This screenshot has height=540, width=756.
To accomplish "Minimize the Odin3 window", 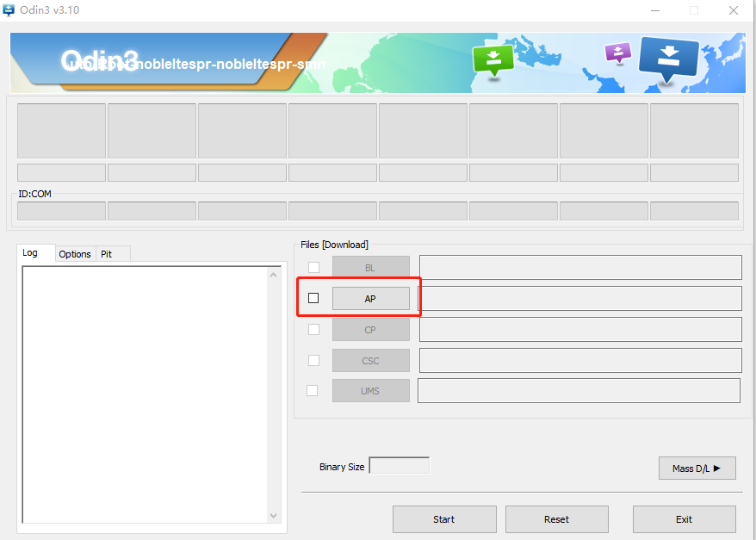I will (654, 10).
